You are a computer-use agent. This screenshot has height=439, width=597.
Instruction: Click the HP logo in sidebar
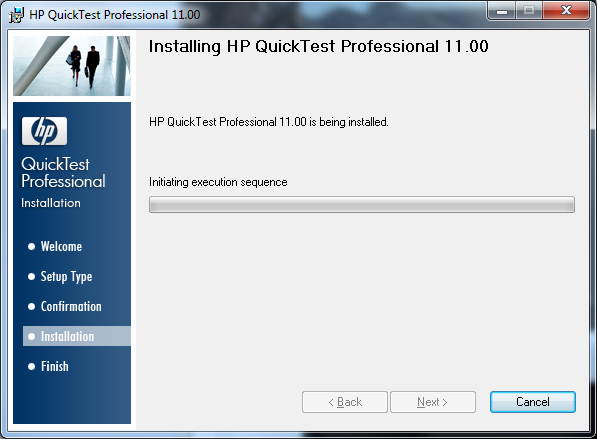[x=44, y=131]
